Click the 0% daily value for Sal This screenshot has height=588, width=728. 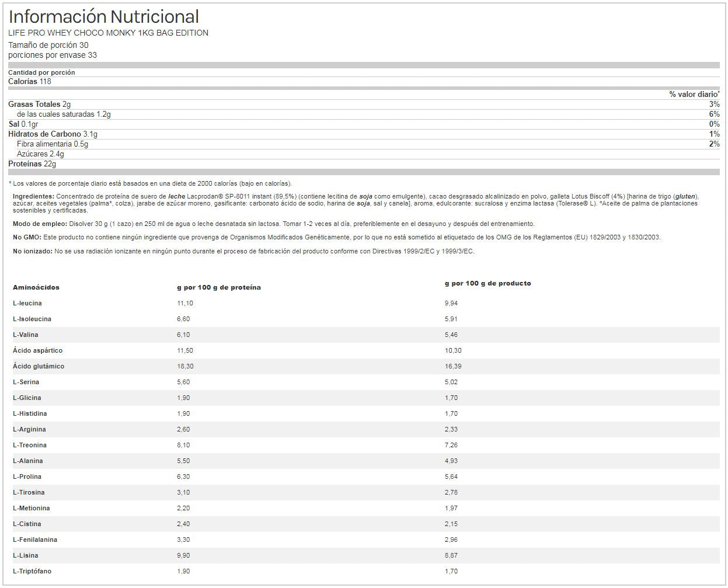[x=715, y=124]
